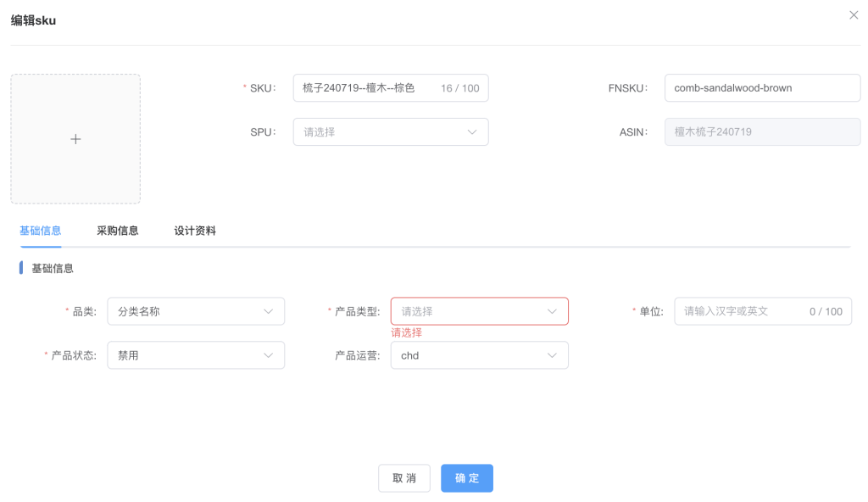Click into the FNSKU text field
This screenshot has width=868, height=502.
[x=762, y=88]
